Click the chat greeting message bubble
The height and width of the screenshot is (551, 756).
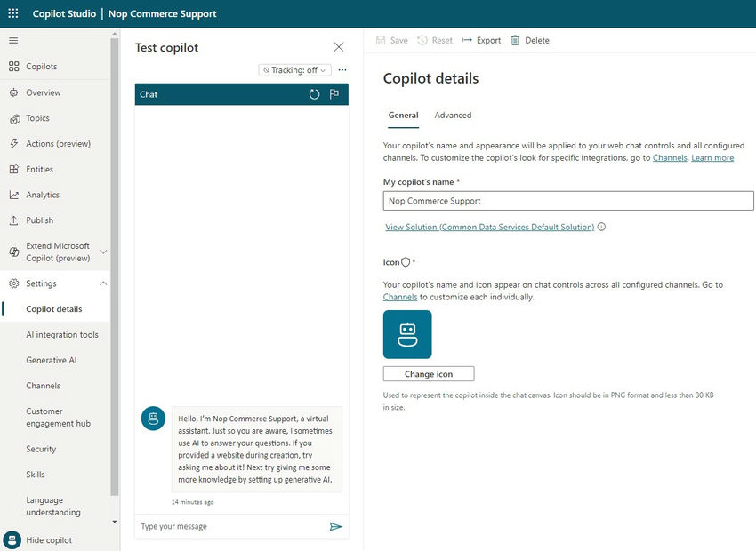256,449
